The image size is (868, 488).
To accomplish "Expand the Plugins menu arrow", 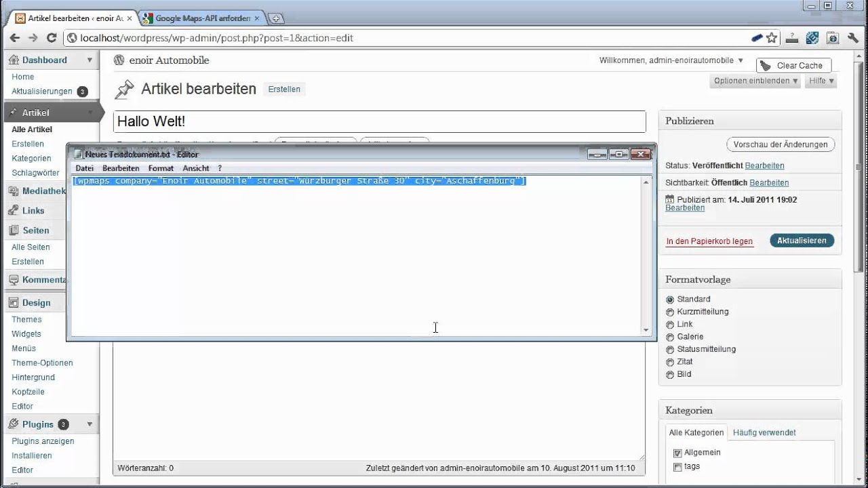I will (x=90, y=424).
